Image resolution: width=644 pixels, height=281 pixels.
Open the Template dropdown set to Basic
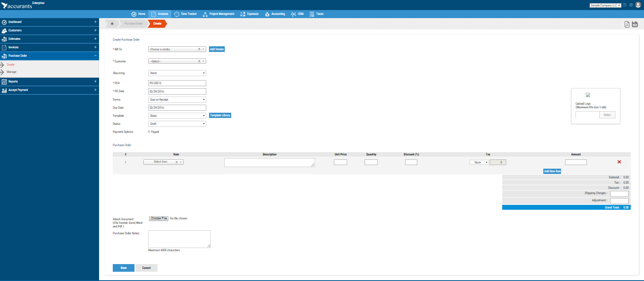pos(177,116)
